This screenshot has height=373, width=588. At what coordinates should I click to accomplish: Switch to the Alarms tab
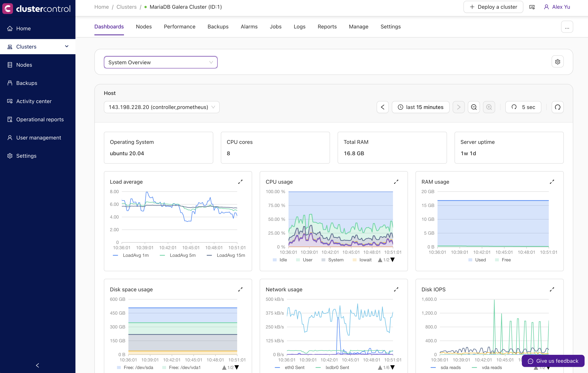[x=249, y=27]
